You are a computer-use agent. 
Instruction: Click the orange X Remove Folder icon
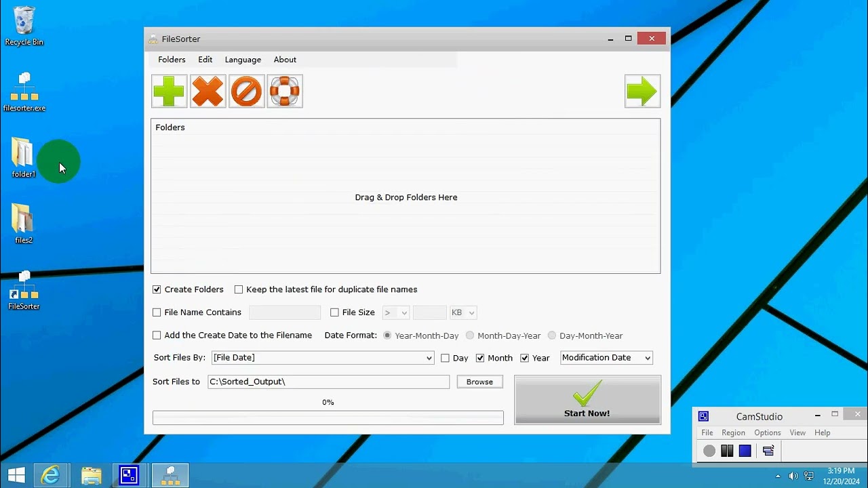click(208, 91)
